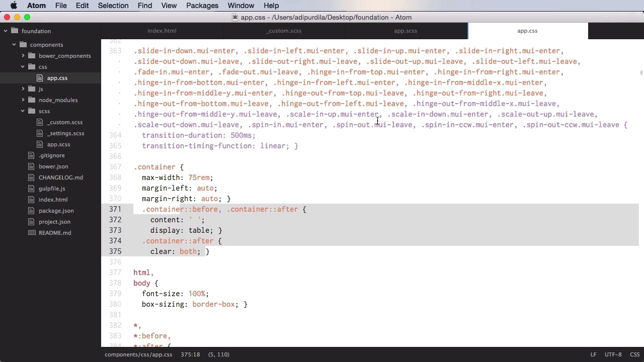Click the transition-duration: 500ms line
The height and width of the screenshot is (362, 644).
199,135
